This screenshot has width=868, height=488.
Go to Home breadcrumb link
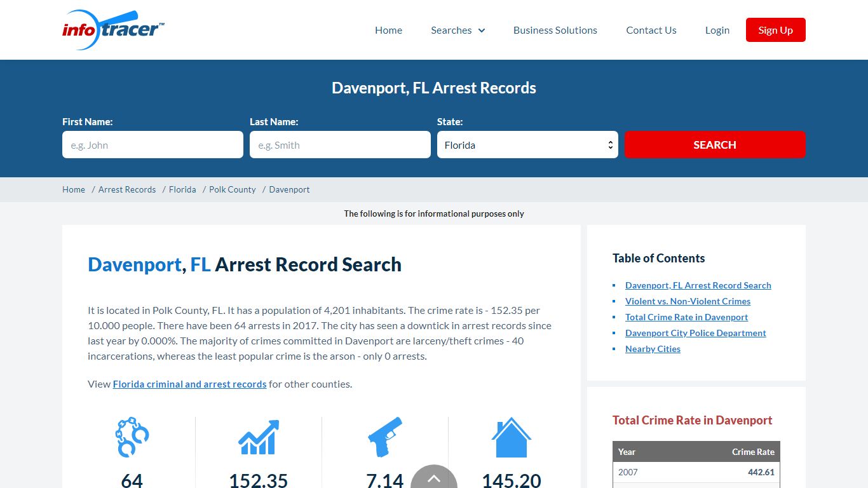(74, 189)
